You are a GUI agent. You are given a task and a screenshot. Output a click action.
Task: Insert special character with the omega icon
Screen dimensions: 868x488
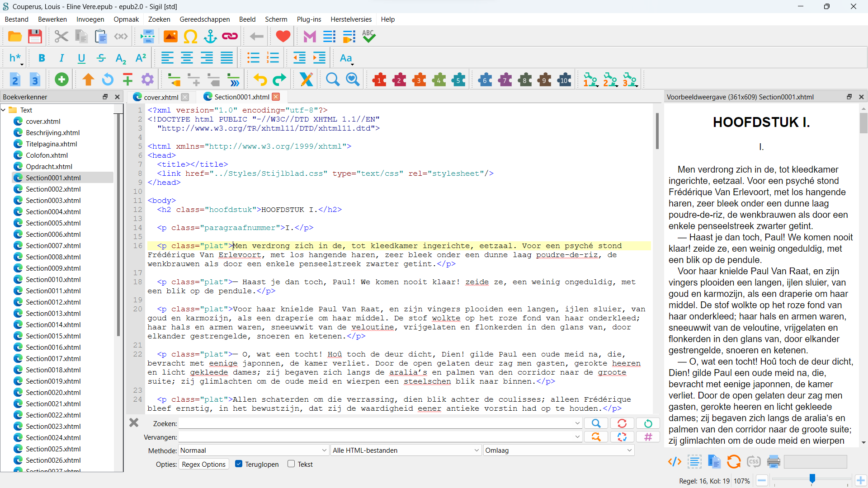(190, 36)
